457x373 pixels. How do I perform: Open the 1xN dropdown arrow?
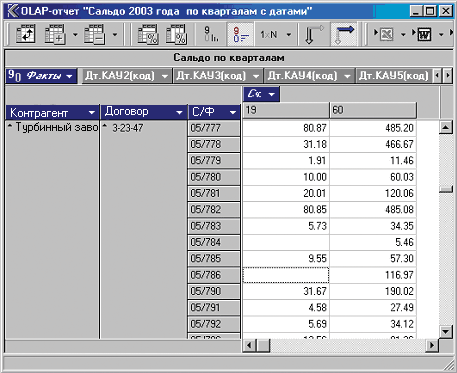click(289, 34)
